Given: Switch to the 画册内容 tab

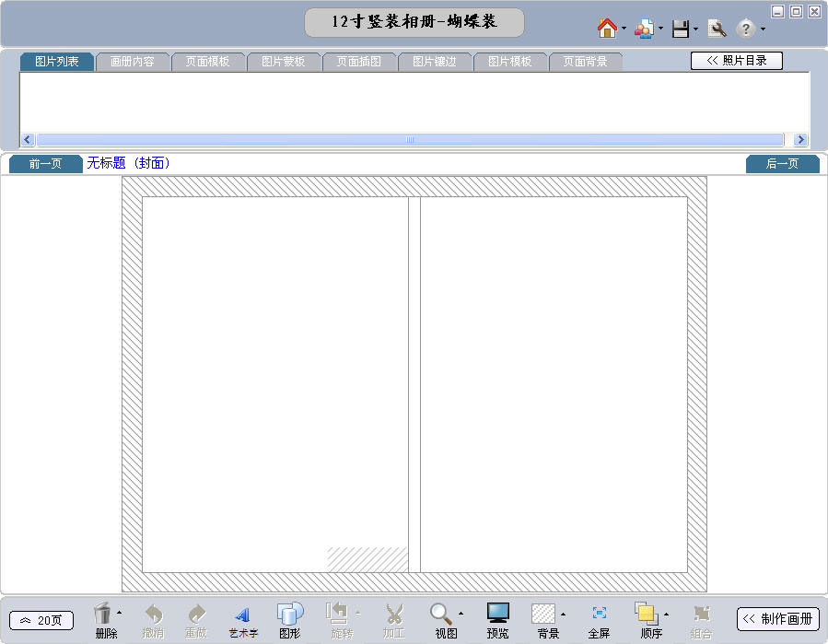Looking at the screenshot, I should click(x=132, y=62).
